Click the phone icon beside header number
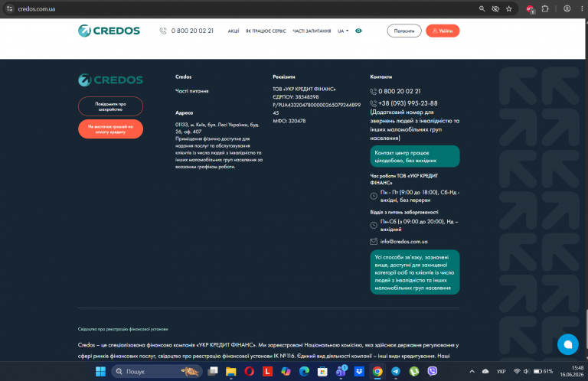The image size is (588, 381). pos(163,31)
